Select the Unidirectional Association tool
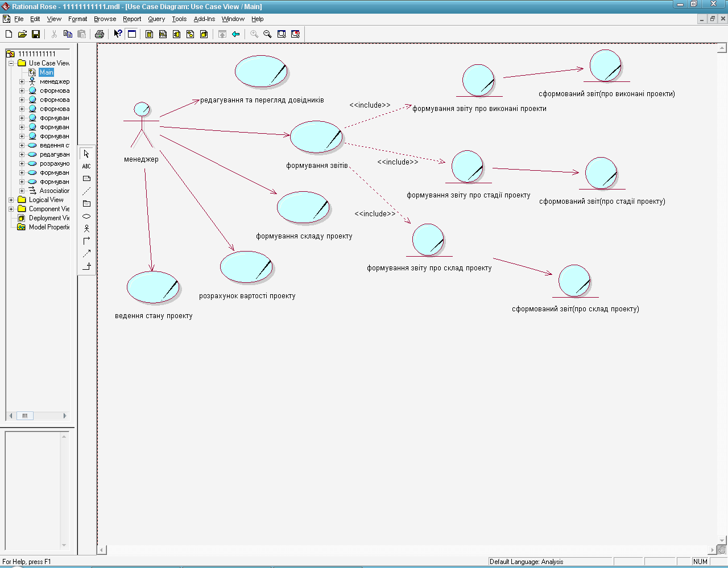The image size is (728, 568). 86,241
